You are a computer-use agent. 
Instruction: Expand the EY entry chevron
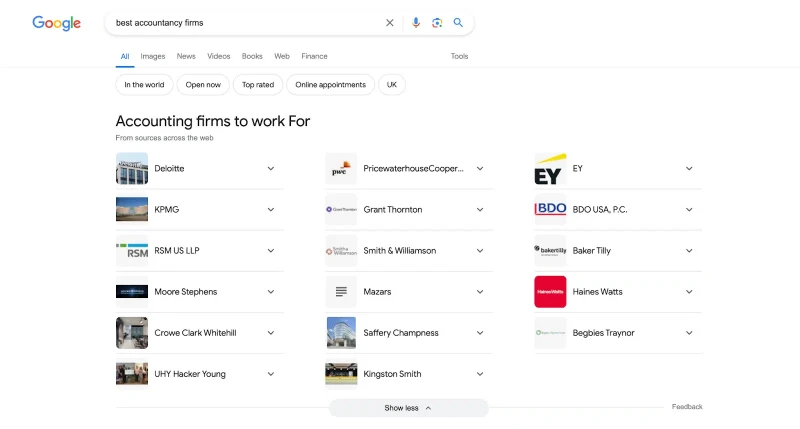[x=689, y=168]
